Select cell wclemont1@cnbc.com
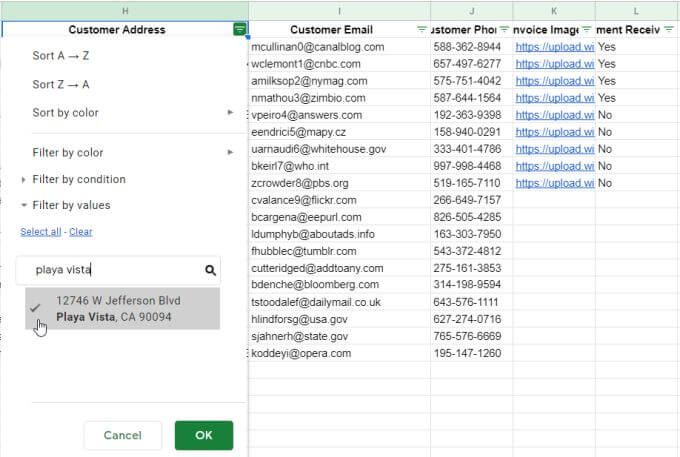The height and width of the screenshot is (457, 680). pyautogui.click(x=340, y=64)
